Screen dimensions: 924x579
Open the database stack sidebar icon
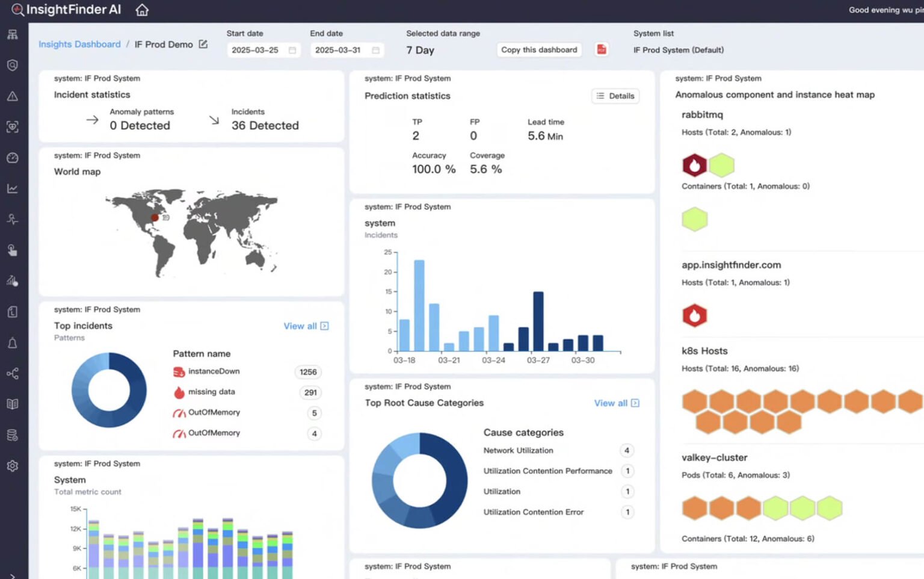pyautogui.click(x=13, y=435)
